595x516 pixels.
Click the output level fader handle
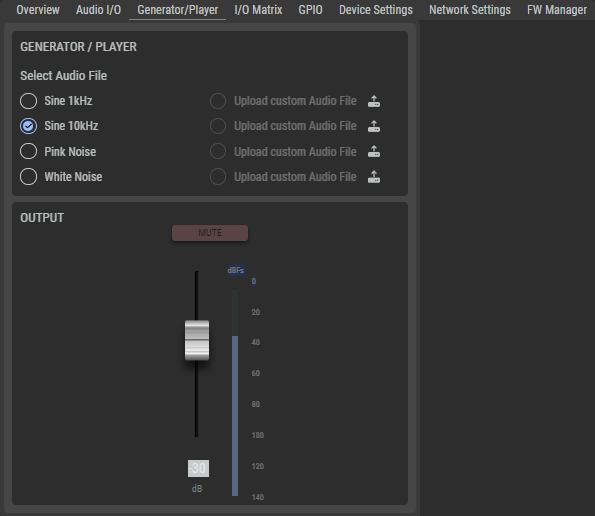197,340
